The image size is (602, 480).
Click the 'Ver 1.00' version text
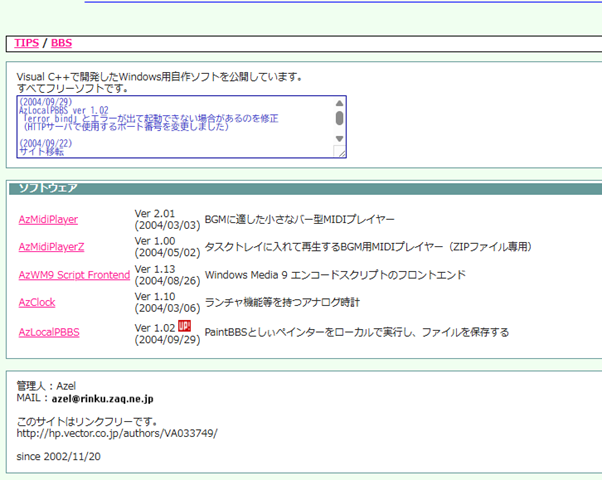tap(154, 241)
